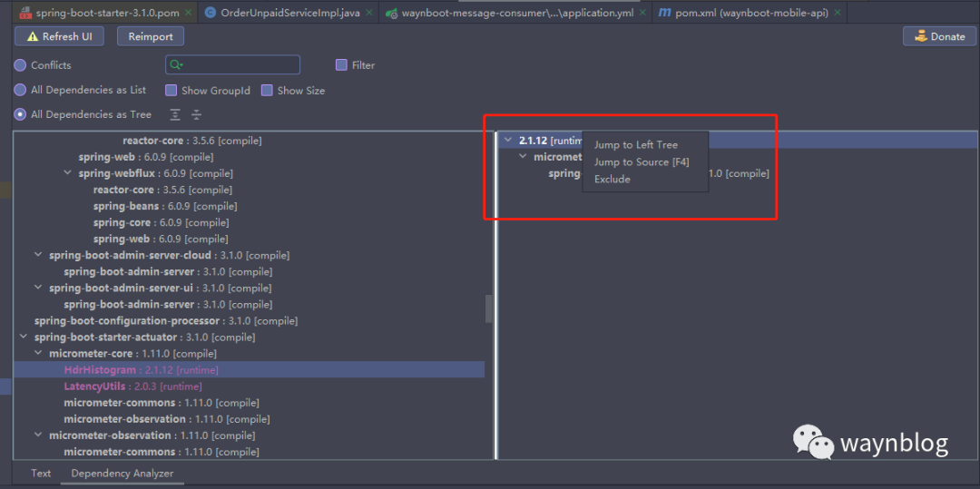Click the Donate button
This screenshot has height=489, width=980.
[x=939, y=37]
